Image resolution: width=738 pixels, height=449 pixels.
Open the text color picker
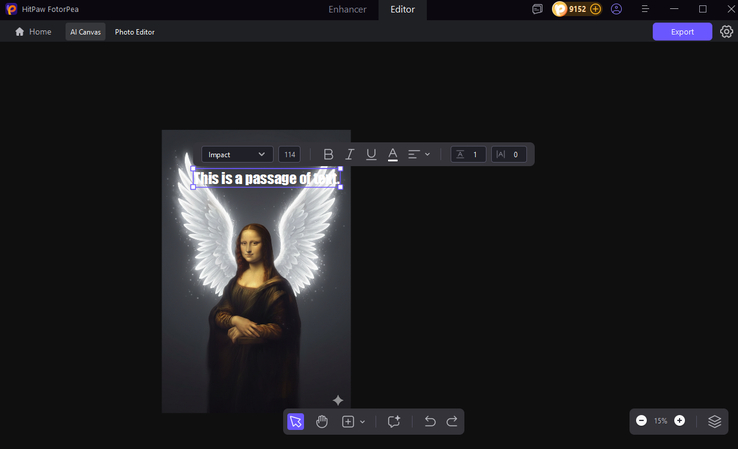click(x=393, y=154)
